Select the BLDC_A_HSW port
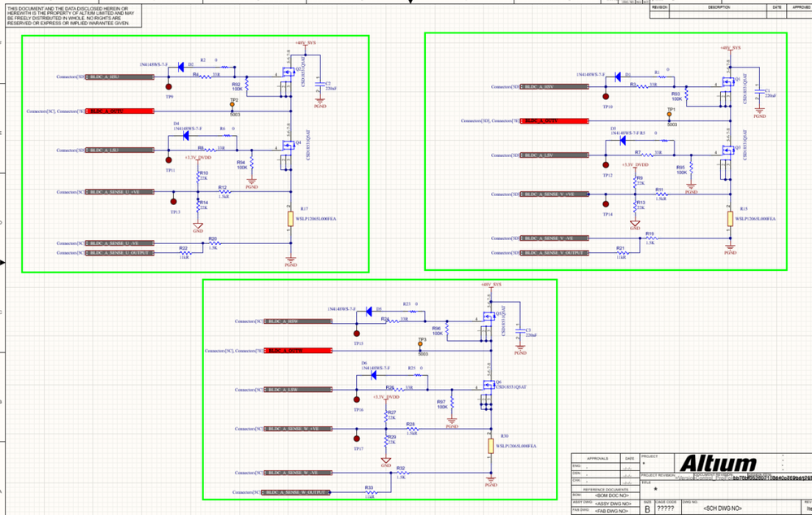The height and width of the screenshot is (515, 812). pos(297,321)
